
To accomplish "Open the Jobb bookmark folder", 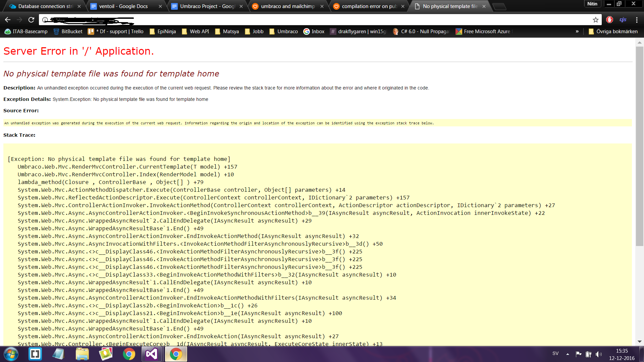I will pyautogui.click(x=254, y=31).
